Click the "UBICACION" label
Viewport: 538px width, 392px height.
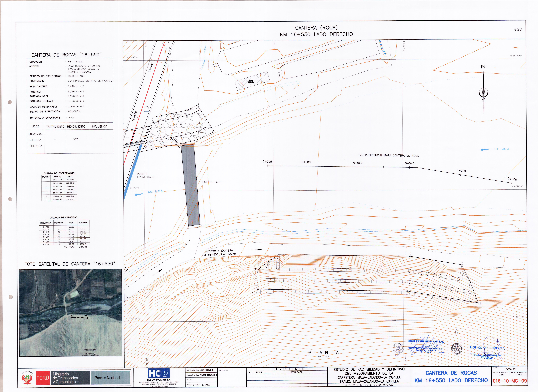pos(36,62)
